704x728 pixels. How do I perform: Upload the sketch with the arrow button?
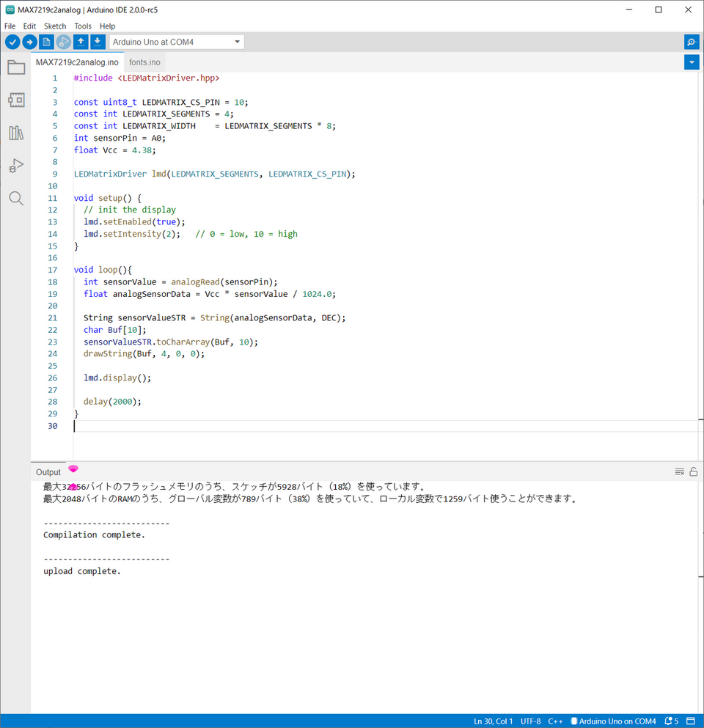[29, 42]
